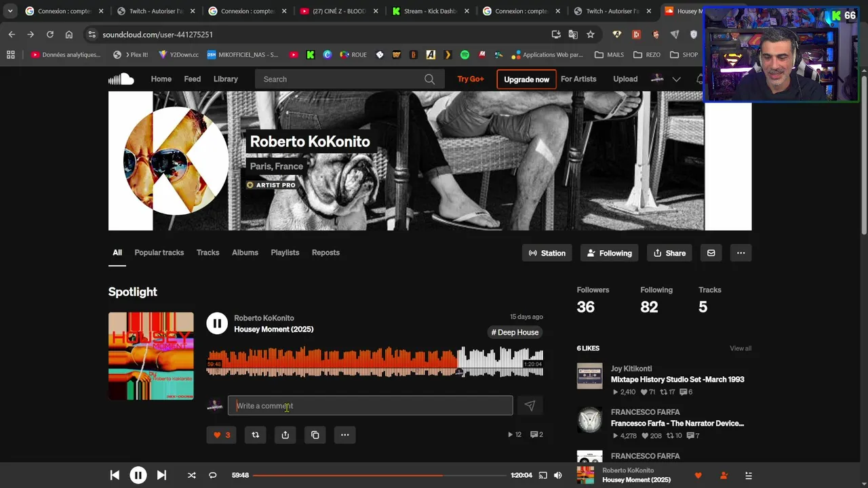The image size is (868, 488).
Task: Open the REZO bookmark folder
Action: point(646,55)
